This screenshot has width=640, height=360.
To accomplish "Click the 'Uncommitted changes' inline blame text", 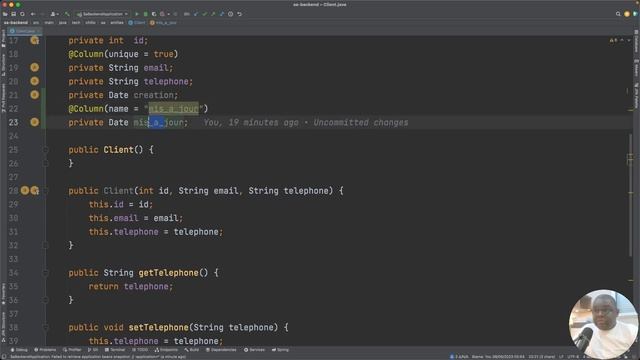I will tap(361, 122).
